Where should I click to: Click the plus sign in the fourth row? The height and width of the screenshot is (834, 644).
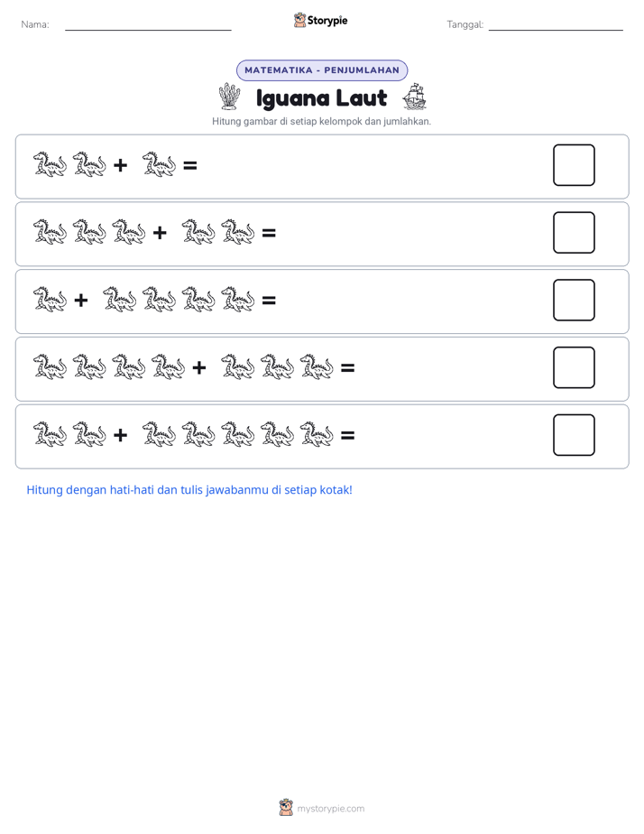(199, 367)
